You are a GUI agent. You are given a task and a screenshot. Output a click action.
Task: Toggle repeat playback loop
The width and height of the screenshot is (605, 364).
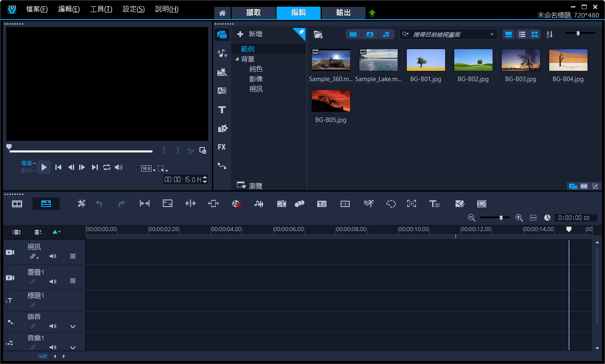[107, 167]
